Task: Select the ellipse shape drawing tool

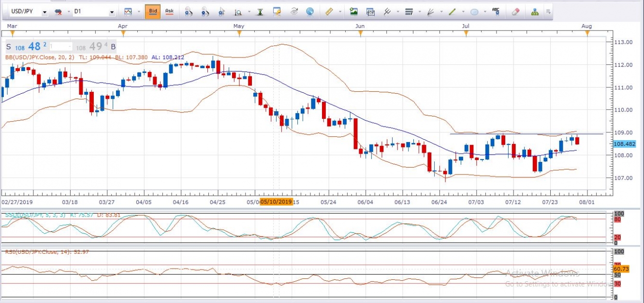Action: tap(475, 11)
